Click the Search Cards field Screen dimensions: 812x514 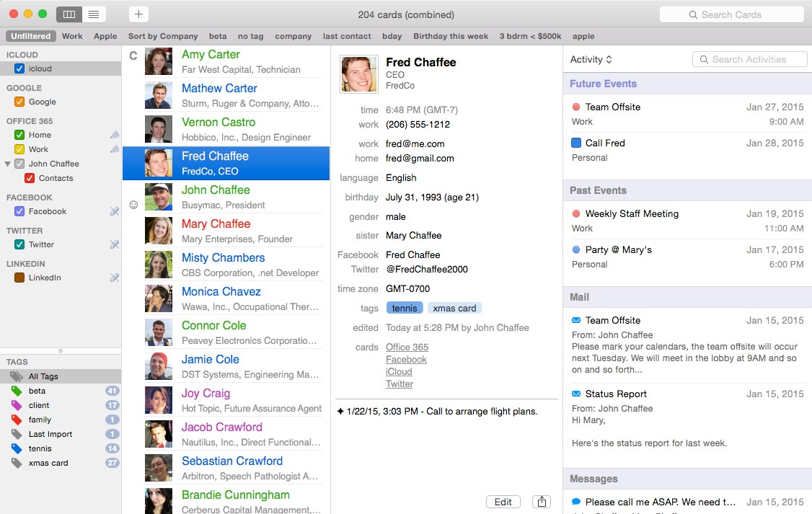(x=731, y=14)
